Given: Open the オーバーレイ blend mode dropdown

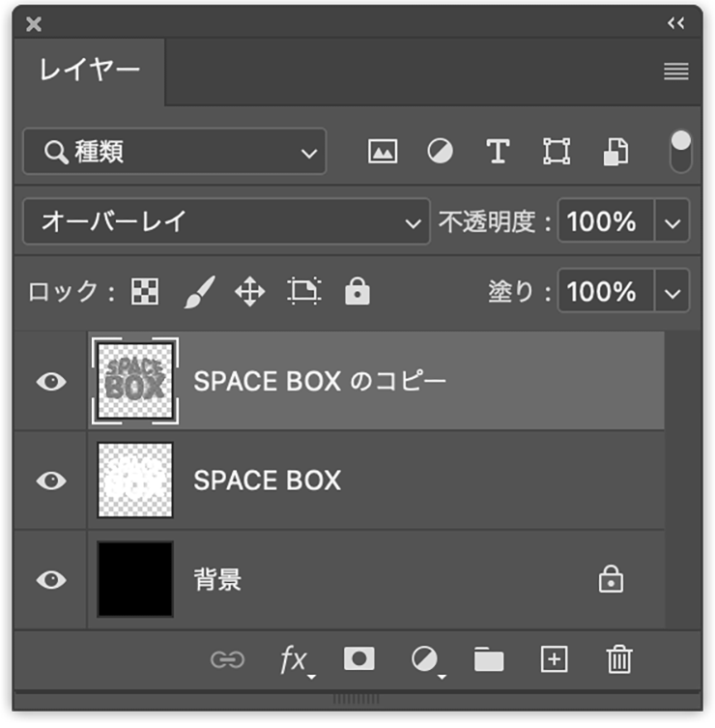Looking at the screenshot, I should click(225, 222).
